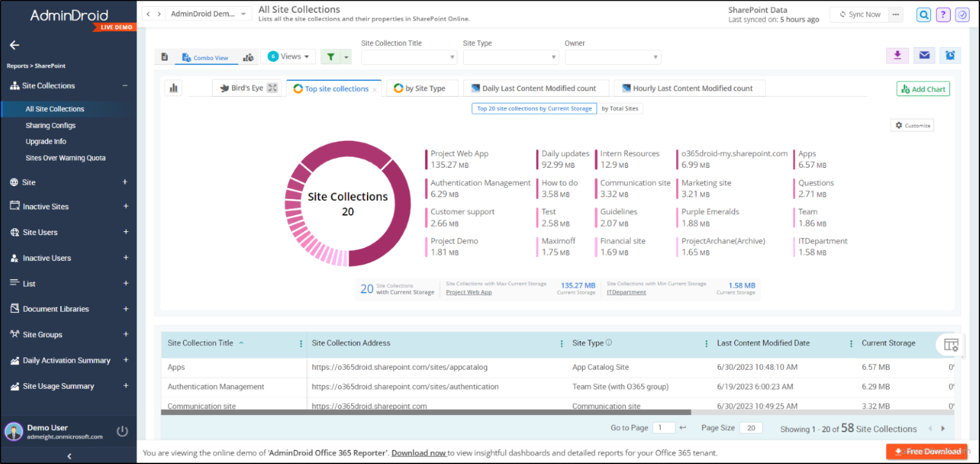Click the Add Chart button
The height and width of the screenshot is (464, 980).
coord(923,89)
